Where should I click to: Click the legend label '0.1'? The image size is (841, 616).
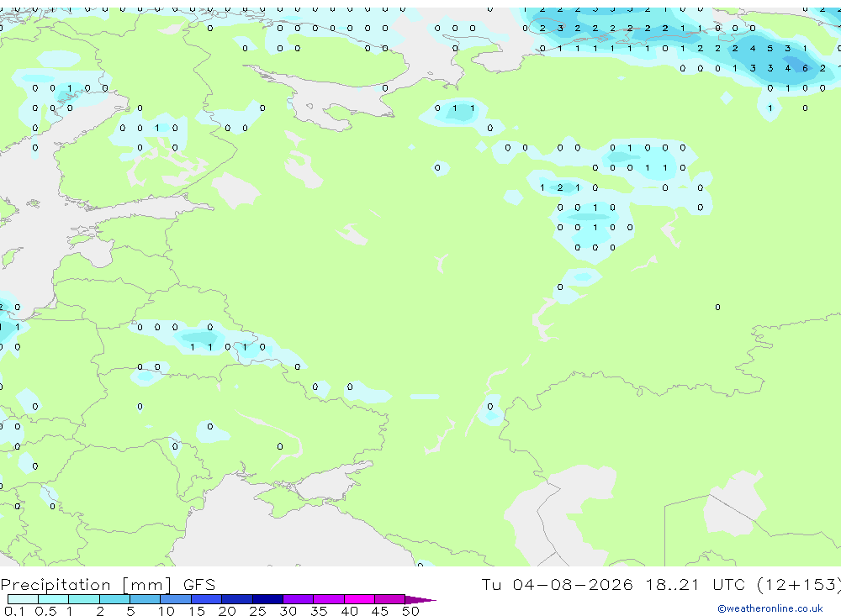pyautogui.click(x=14, y=611)
